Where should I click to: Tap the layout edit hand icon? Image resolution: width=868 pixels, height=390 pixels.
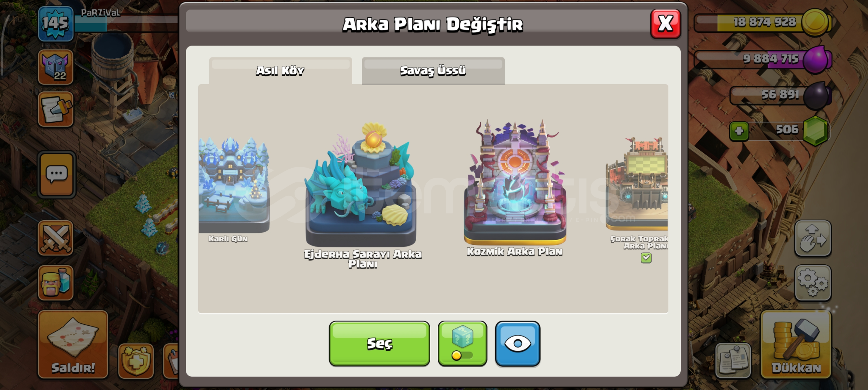[813, 238]
